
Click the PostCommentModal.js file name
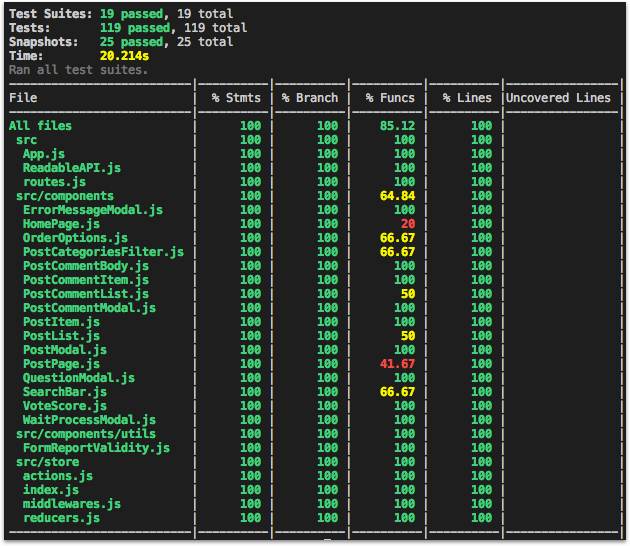(x=89, y=308)
